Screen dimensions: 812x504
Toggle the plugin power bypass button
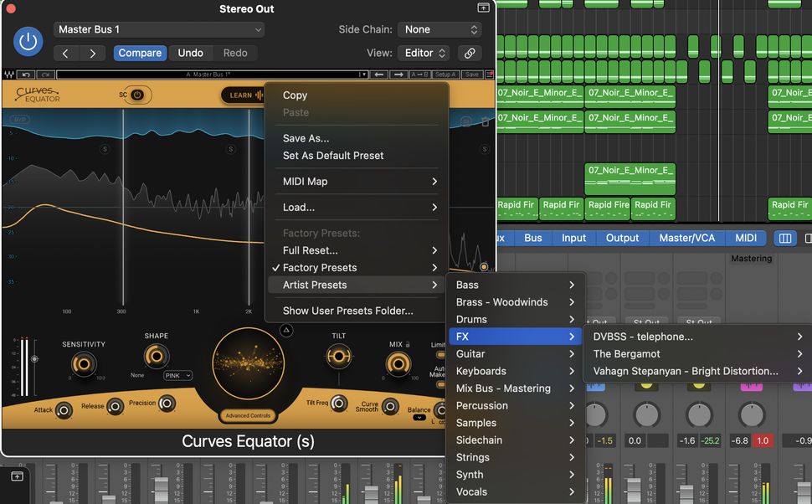tap(28, 40)
